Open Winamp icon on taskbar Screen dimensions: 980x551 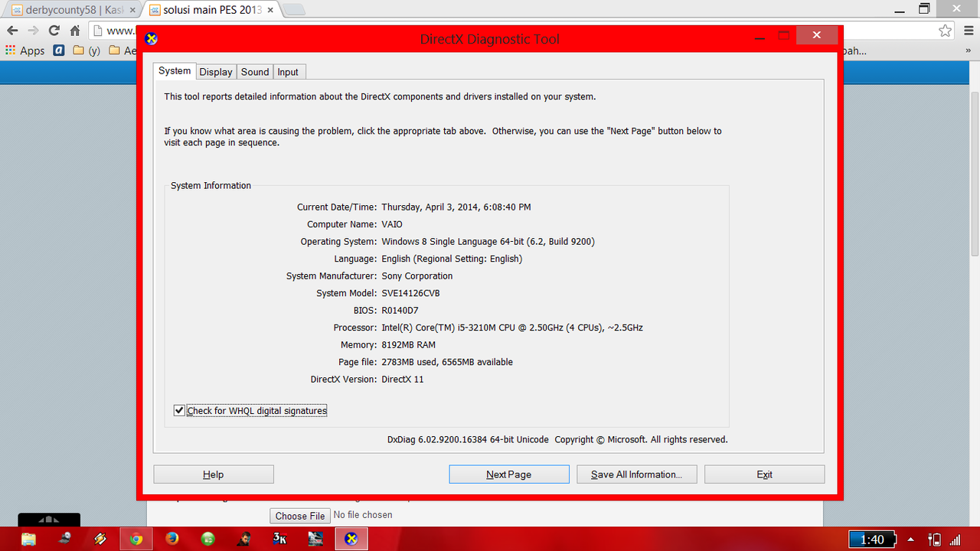100,539
